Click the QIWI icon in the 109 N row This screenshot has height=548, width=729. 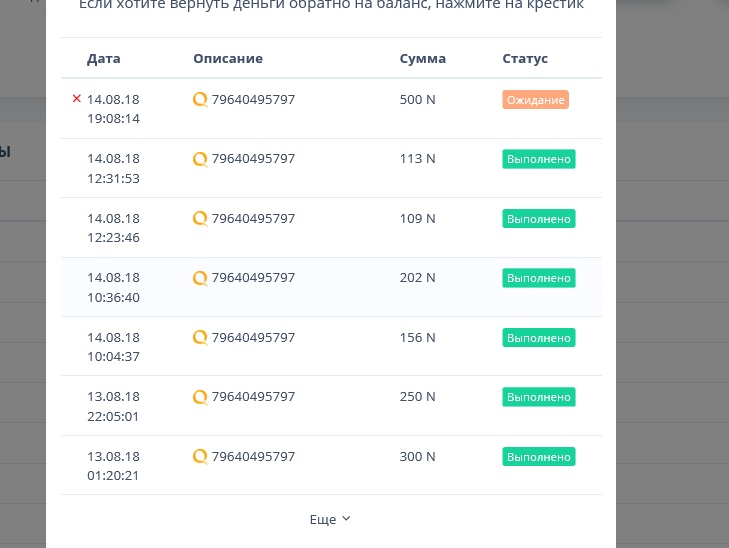[200, 219]
